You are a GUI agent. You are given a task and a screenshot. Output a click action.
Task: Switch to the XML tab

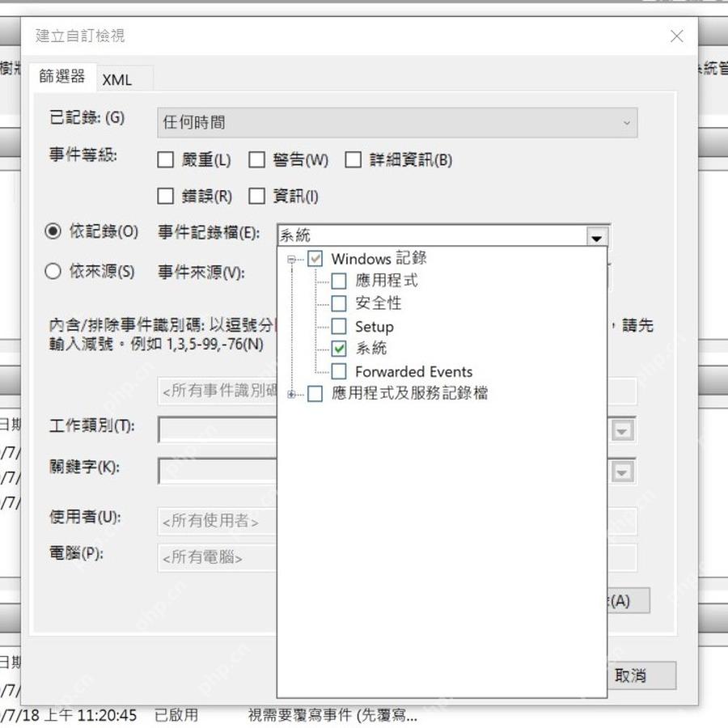pos(117,80)
